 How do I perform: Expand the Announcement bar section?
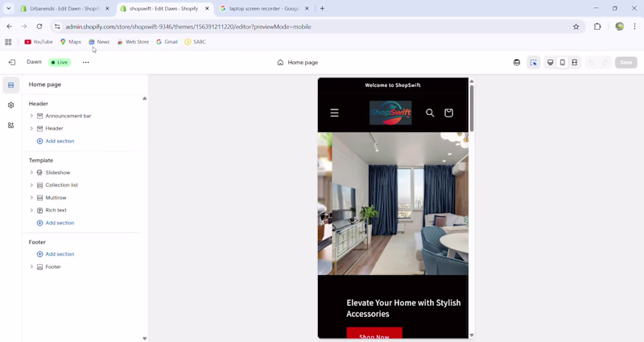pyautogui.click(x=31, y=116)
